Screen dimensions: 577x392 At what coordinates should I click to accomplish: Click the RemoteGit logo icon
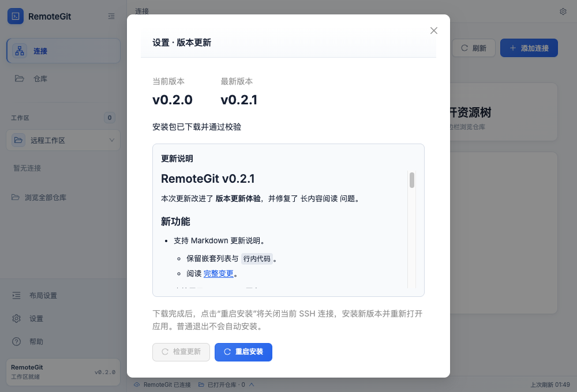16,16
